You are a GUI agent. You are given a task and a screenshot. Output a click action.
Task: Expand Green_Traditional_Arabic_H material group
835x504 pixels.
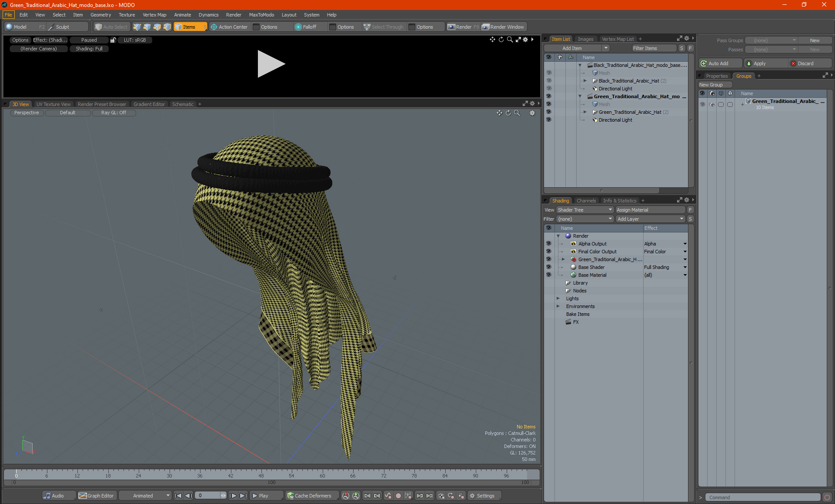[563, 259]
